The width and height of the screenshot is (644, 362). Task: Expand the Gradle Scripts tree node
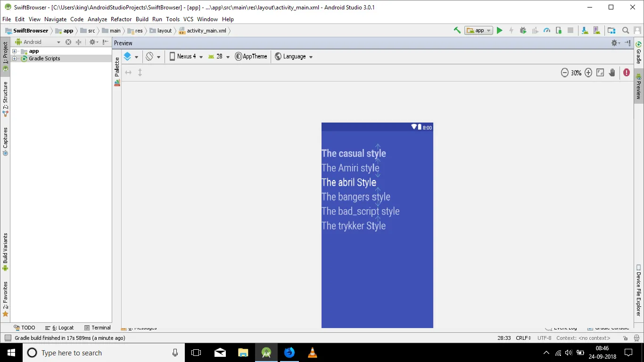click(x=15, y=58)
